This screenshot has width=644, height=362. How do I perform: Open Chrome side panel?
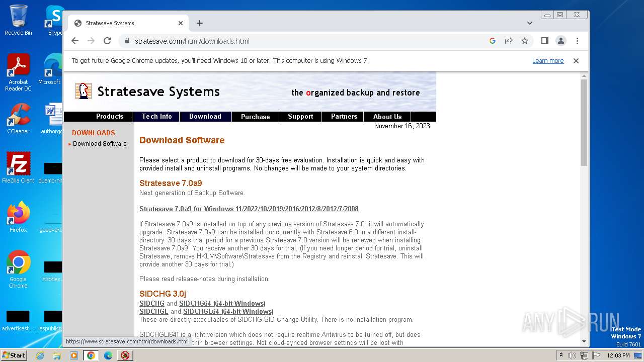tap(544, 41)
